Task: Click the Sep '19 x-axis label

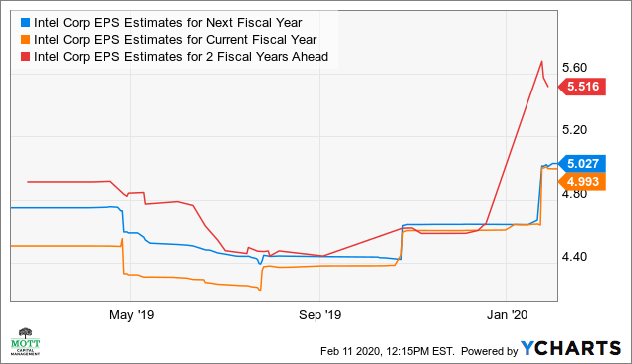Action: point(320,315)
